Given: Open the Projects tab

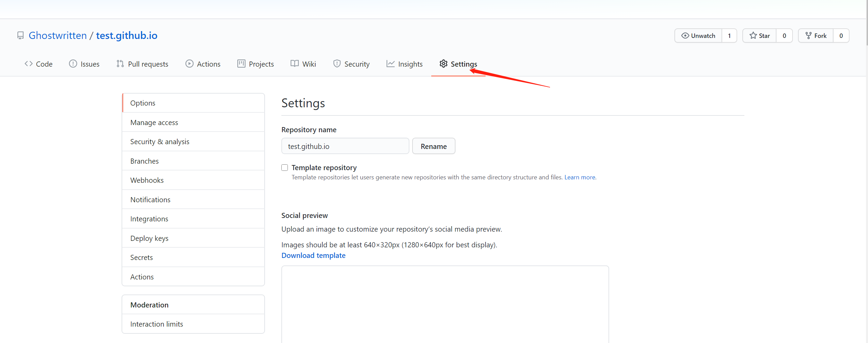Looking at the screenshot, I should tap(256, 64).
